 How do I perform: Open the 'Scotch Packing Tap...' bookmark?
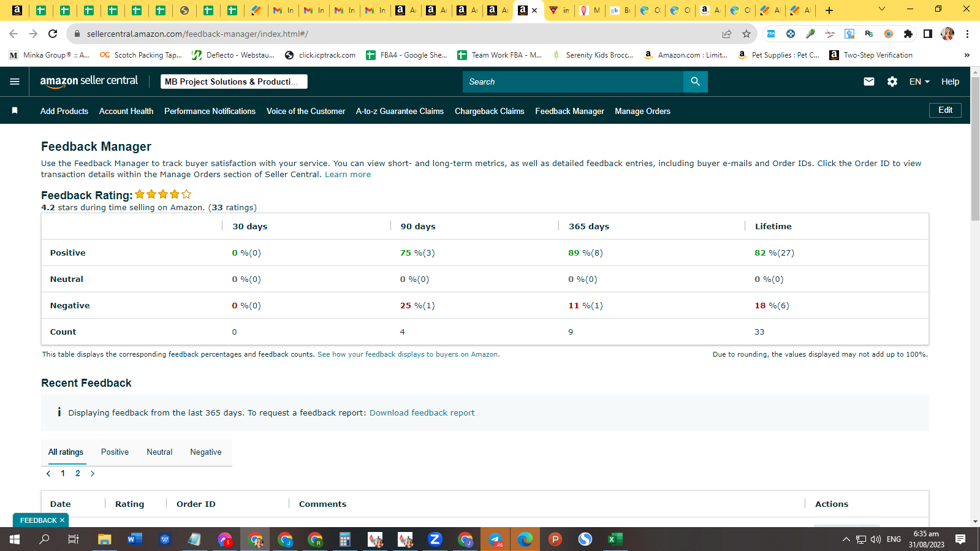tap(141, 55)
